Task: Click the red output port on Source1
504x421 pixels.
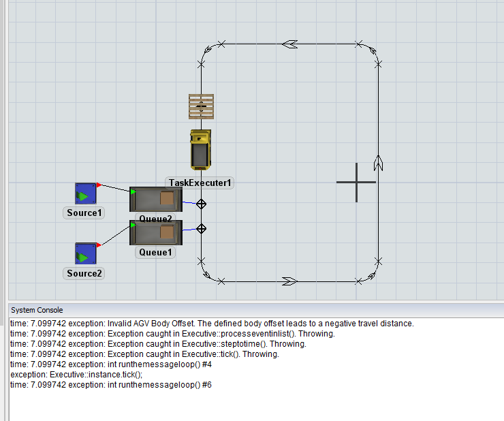Action: tap(99, 185)
